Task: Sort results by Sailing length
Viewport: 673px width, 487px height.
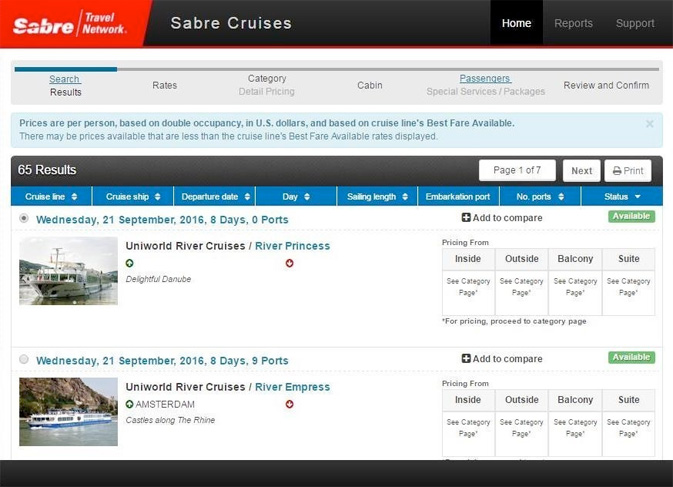Action: pos(377,197)
